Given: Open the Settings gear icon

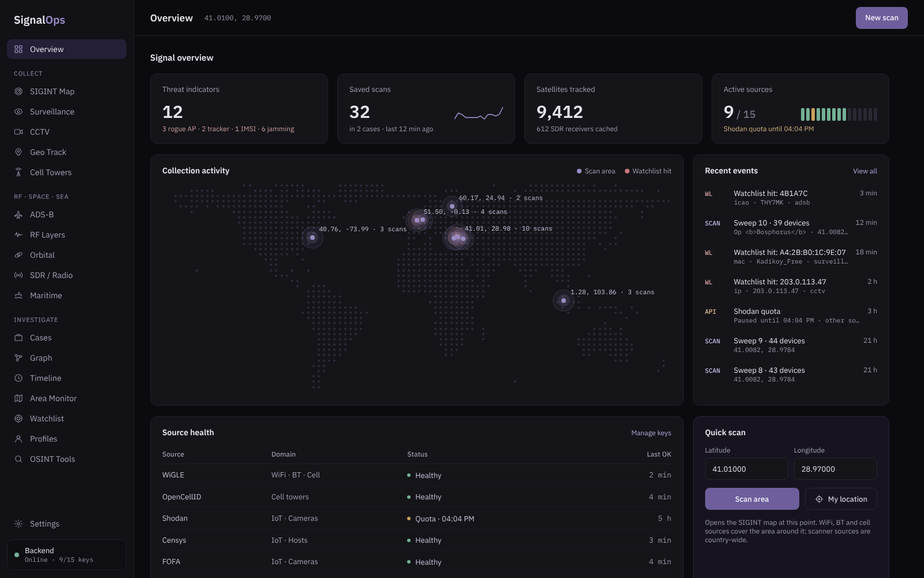Looking at the screenshot, I should pos(18,524).
